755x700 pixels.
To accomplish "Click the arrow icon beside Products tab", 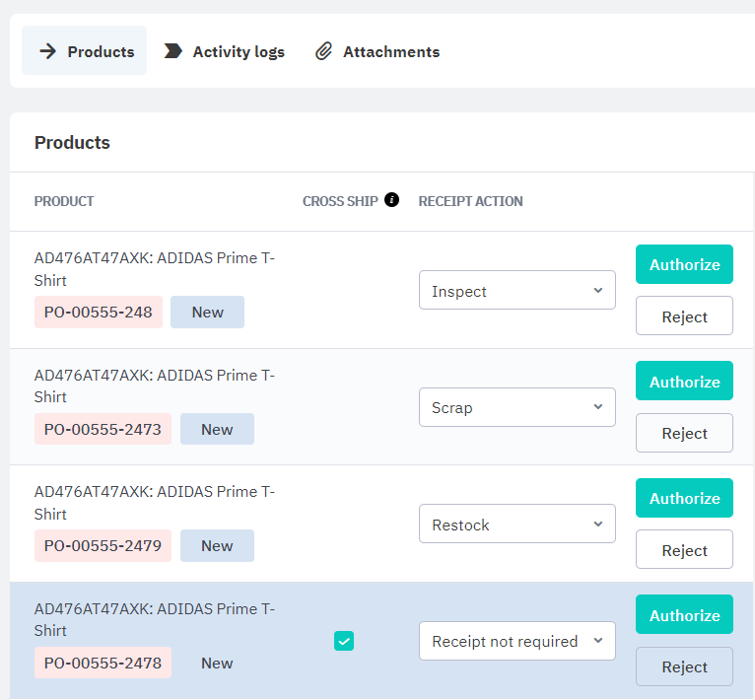I will [x=47, y=51].
